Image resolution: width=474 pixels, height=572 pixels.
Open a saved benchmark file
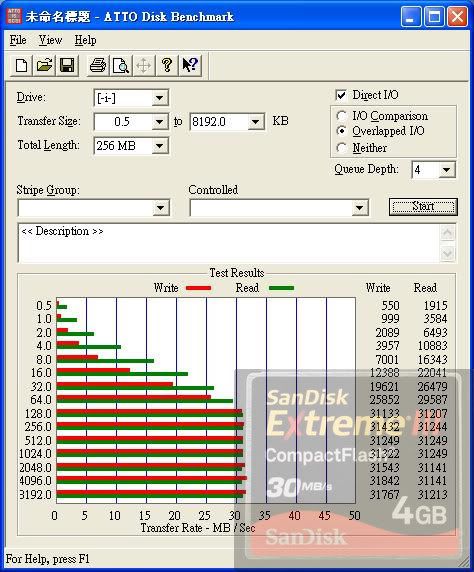pos(44,66)
